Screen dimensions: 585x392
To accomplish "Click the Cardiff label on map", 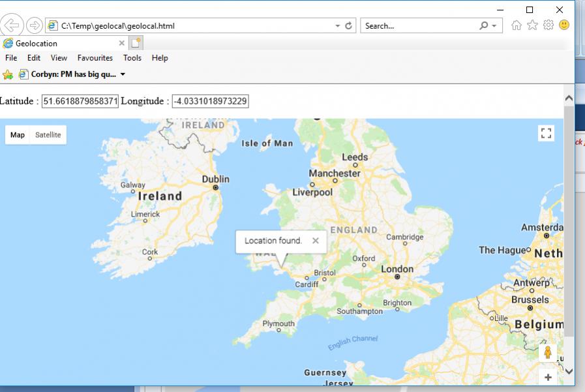I will point(307,284).
